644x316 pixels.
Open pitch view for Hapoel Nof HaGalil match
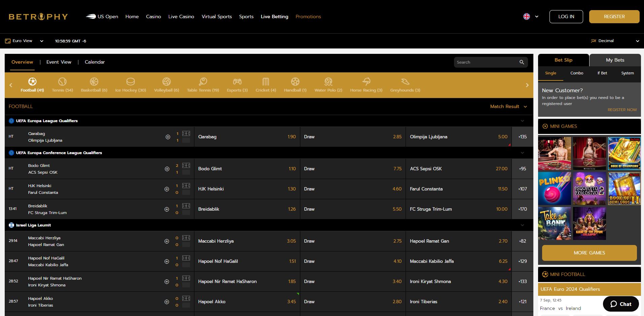(x=186, y=258)
